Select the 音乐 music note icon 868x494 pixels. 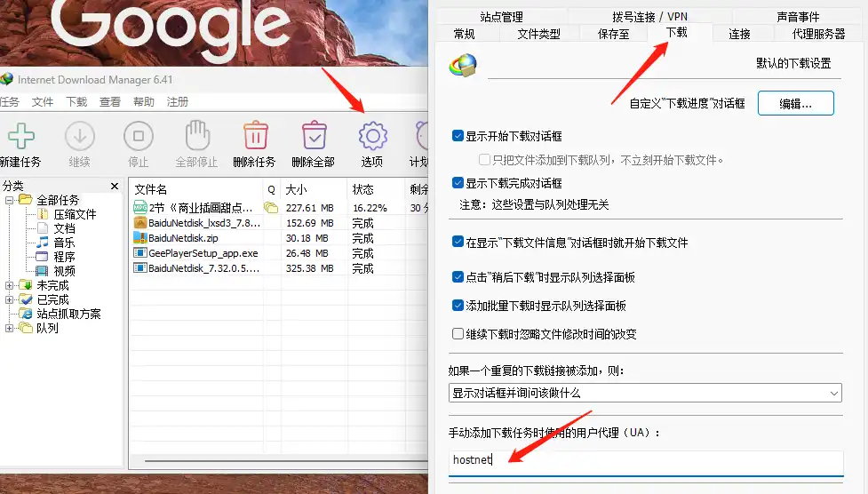(43, 242)
